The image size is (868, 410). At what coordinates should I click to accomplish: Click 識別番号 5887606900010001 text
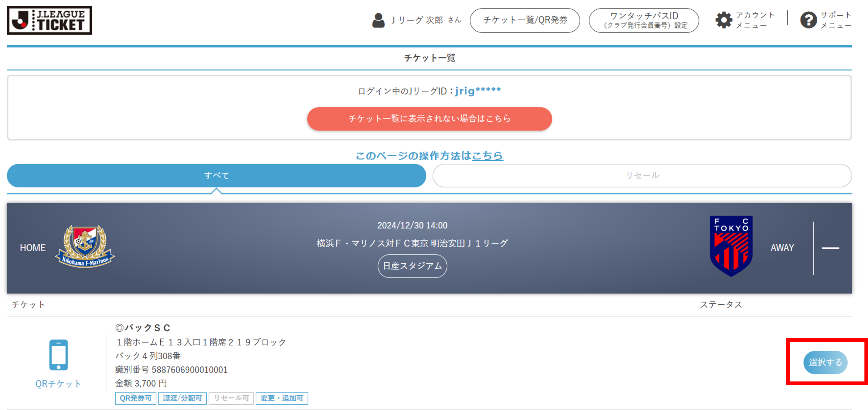coord(171,370)
